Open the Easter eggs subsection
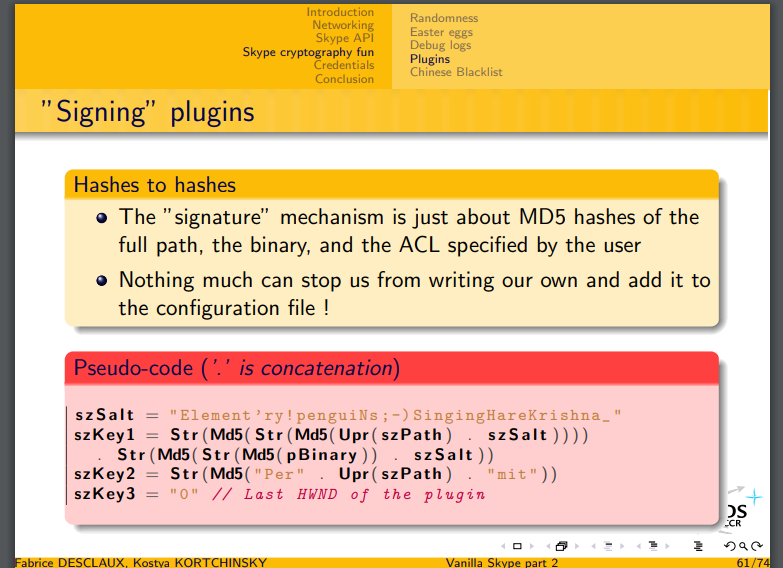 [441, 32]
